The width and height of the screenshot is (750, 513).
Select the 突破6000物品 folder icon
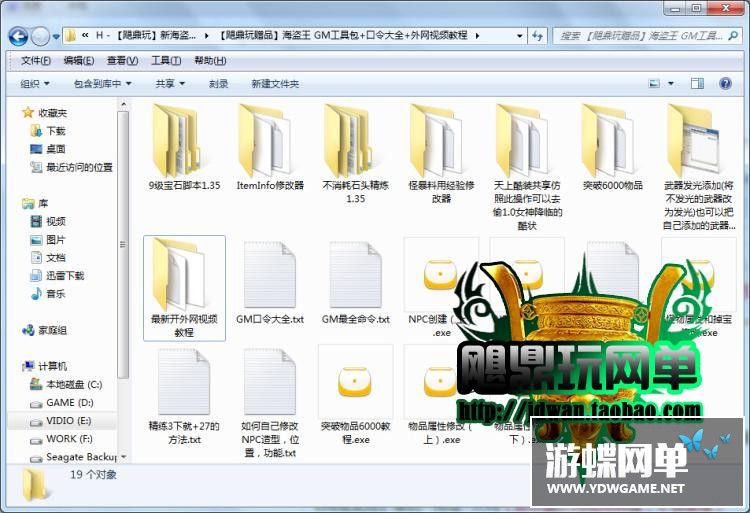(607, 141)
